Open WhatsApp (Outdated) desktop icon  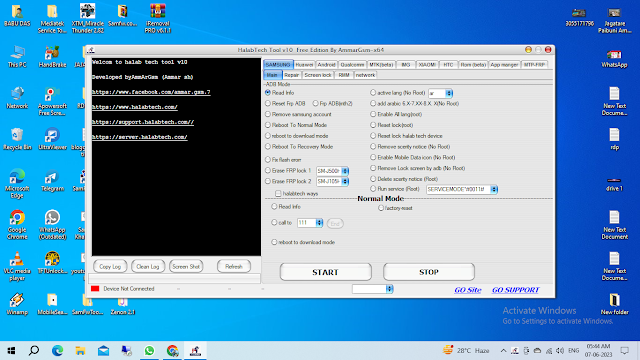pyautogui.click(x=52, y=225)
